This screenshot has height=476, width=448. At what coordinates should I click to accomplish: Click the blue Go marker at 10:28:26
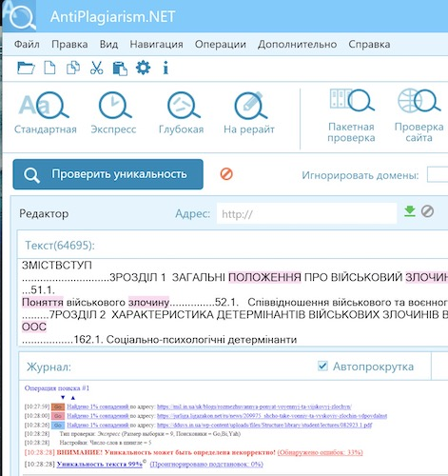point(58,425)
